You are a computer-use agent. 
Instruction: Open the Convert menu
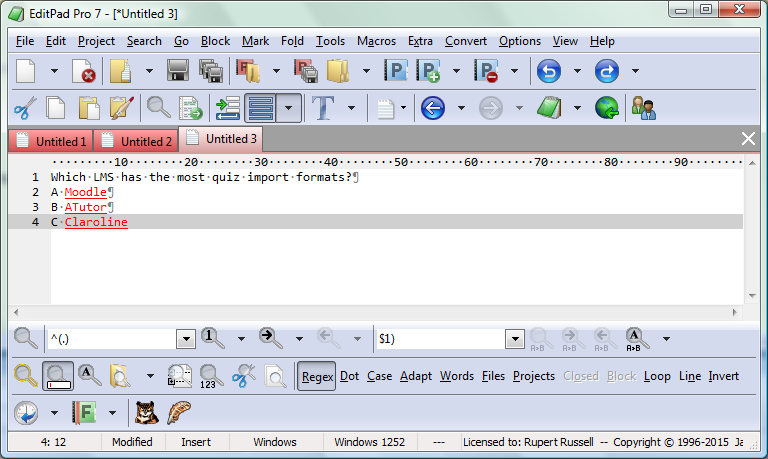pos(466,41)
